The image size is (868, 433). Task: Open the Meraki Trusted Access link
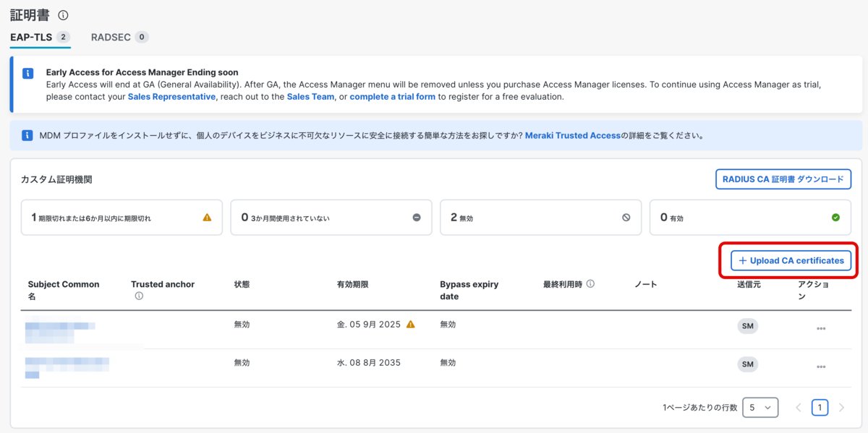tap(573, 135)
